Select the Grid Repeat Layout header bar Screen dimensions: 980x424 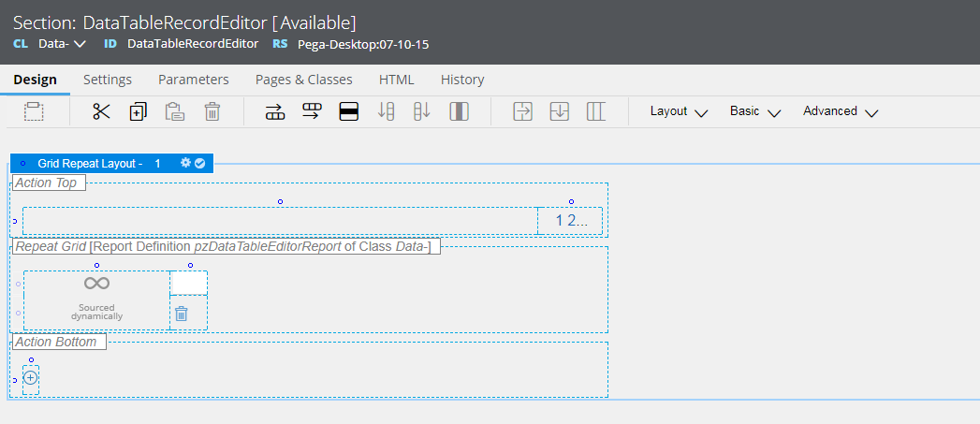pos(112,163)
